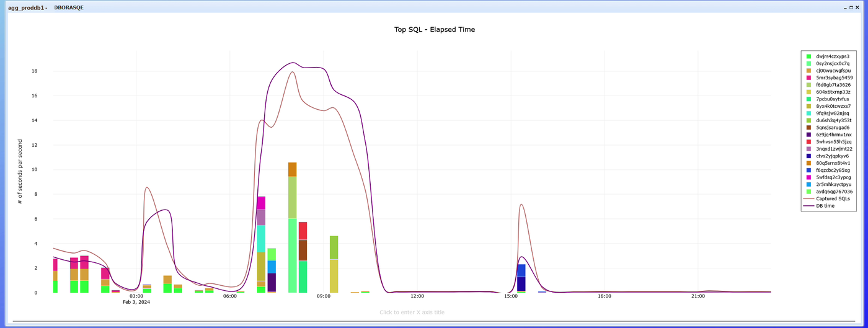Toggle legend entry 5wfdsq2c3ypcg

[828, 177]
